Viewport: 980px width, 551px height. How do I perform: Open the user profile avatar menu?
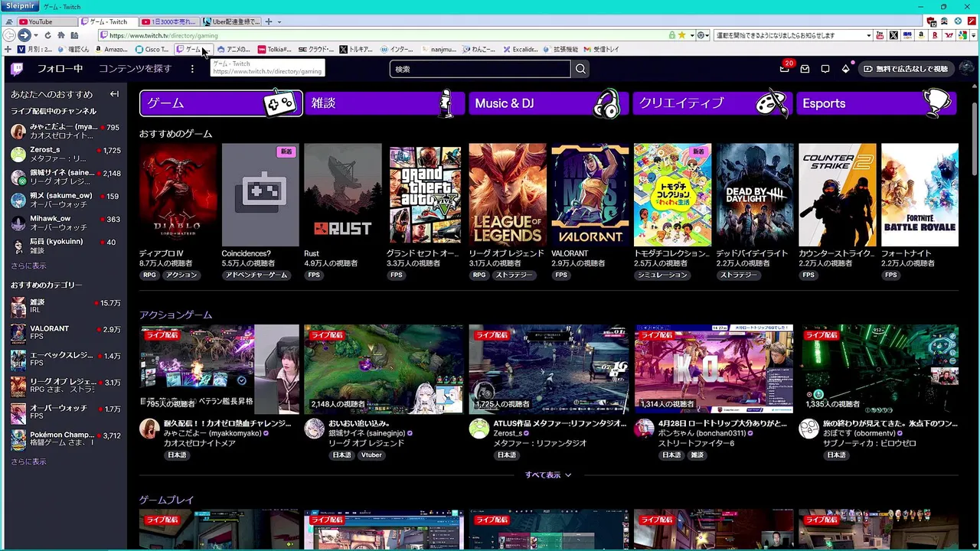(x=966, y=69)
